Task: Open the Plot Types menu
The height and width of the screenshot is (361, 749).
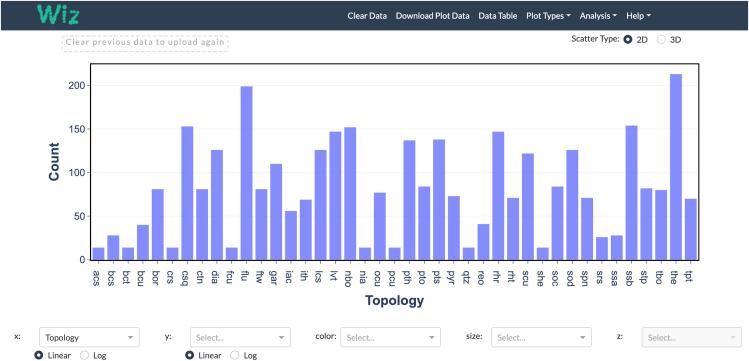Action: point(548,16)
